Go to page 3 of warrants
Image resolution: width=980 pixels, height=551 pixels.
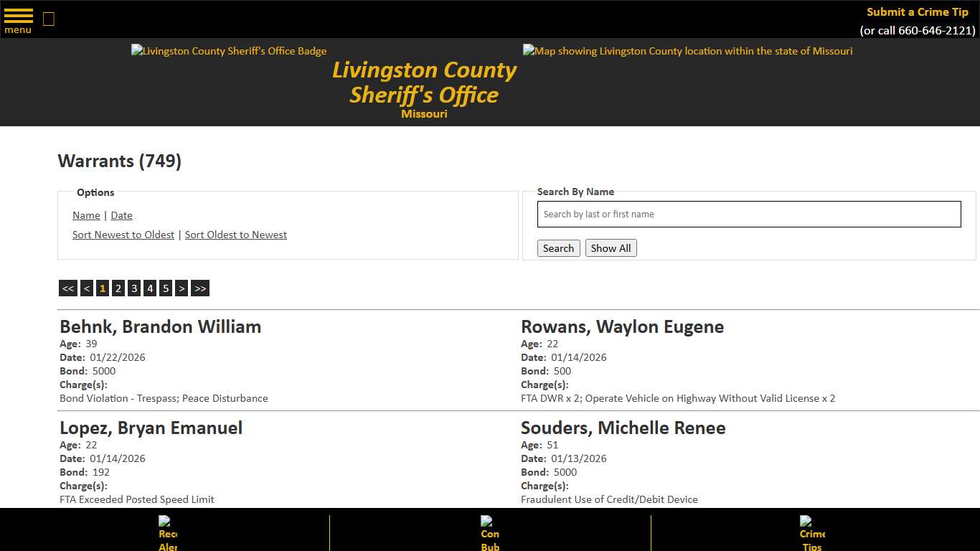coord(134,288)
